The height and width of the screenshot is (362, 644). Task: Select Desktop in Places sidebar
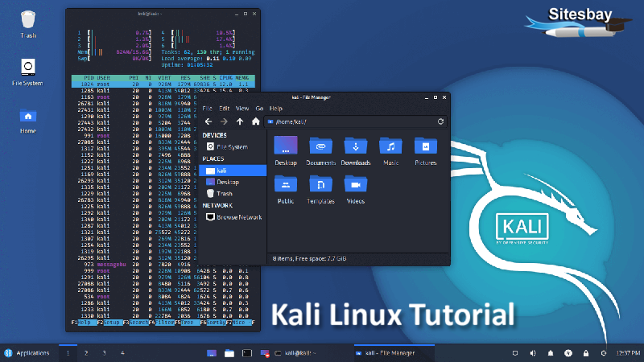tap(233, 182)
